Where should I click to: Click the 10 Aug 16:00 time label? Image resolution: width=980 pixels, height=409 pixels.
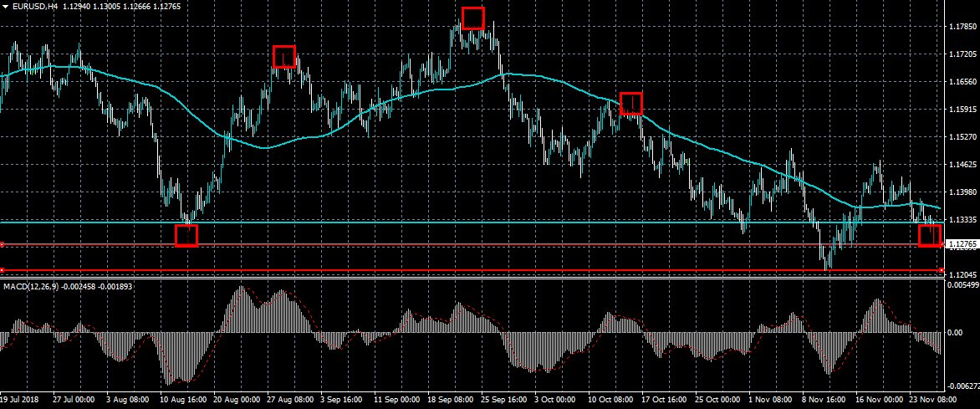coord(181,398)
